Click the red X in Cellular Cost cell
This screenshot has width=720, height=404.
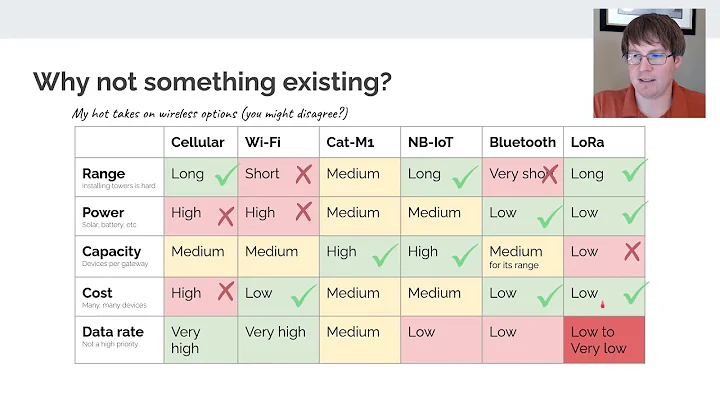click(x=225, y=292)
